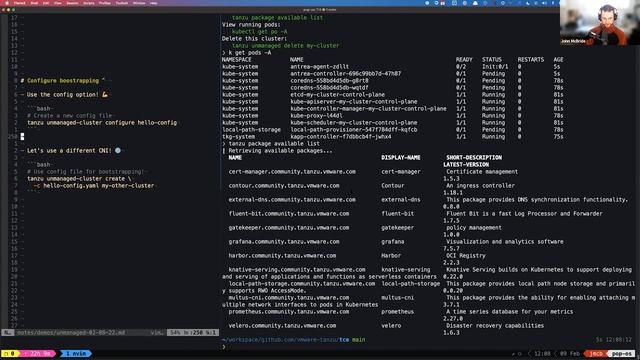Image resolution: width=640 pixels, height=360 pixels.
Task: Click the LATEST-VERSION column header
Action: [466, 165]
